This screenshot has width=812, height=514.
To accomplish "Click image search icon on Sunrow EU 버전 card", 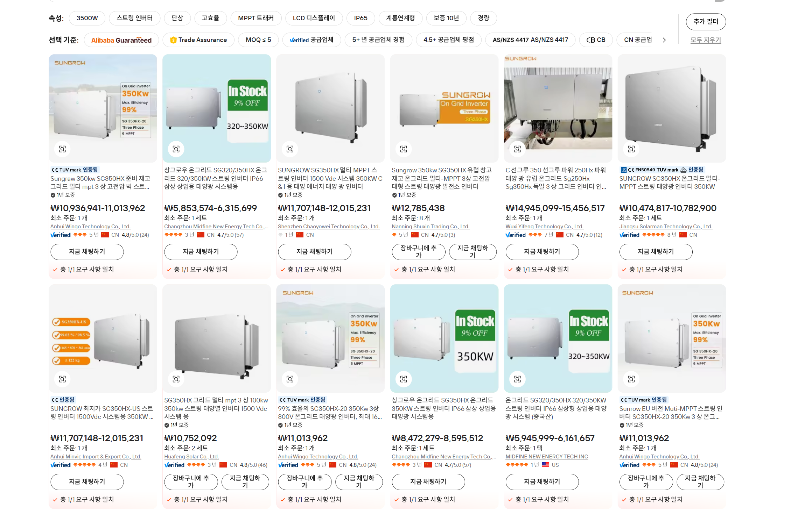I will point(631,379).
